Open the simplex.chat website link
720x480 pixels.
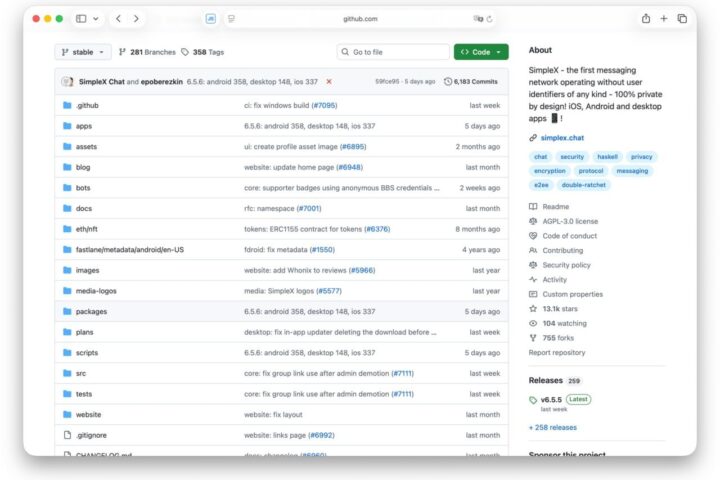tap(562, 138)
